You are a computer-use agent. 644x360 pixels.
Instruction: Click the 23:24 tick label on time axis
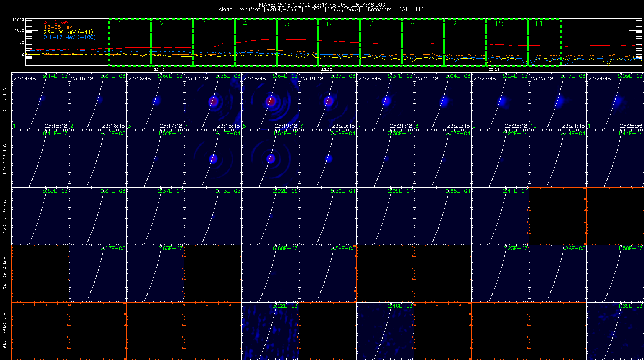click(x=494, y=70)
